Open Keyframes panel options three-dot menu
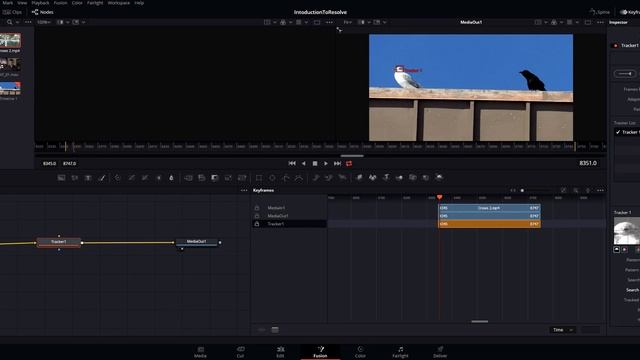 coord(600,190)
